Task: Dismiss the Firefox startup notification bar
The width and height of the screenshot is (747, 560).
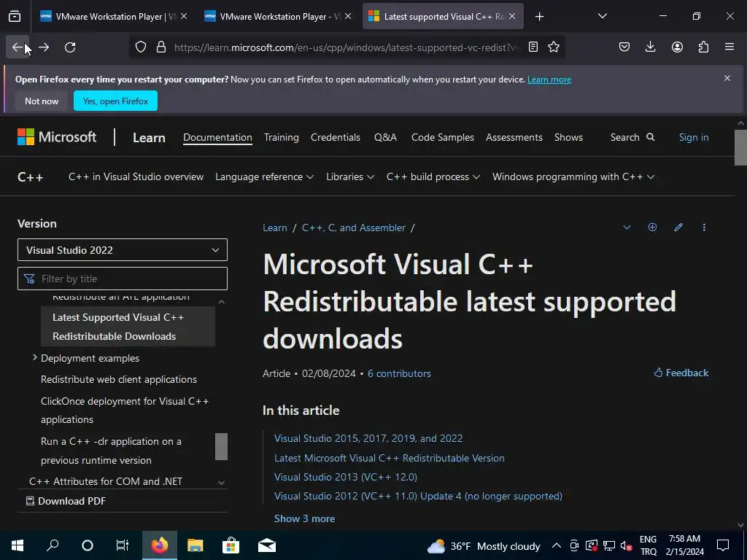Action: point(727,78)
